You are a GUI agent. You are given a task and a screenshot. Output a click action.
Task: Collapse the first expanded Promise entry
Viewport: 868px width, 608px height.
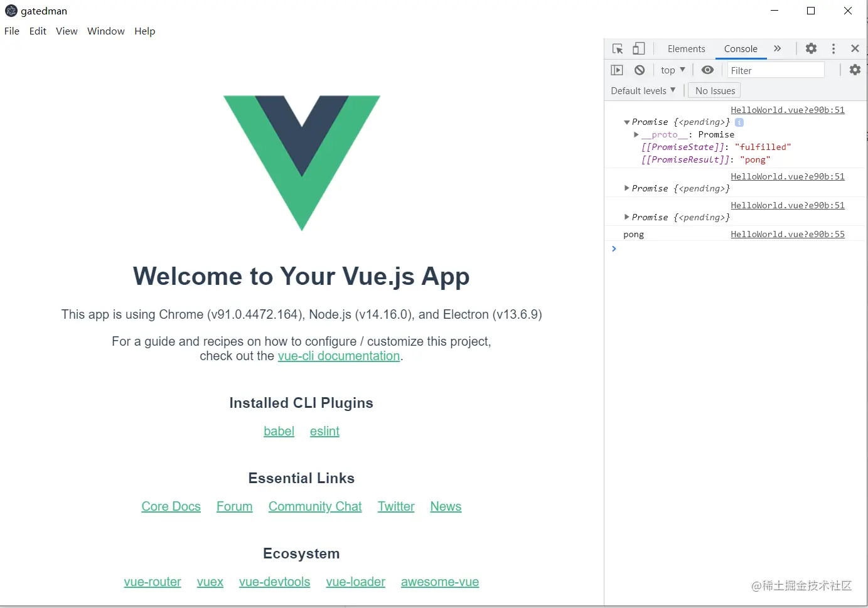click(626, 122)
